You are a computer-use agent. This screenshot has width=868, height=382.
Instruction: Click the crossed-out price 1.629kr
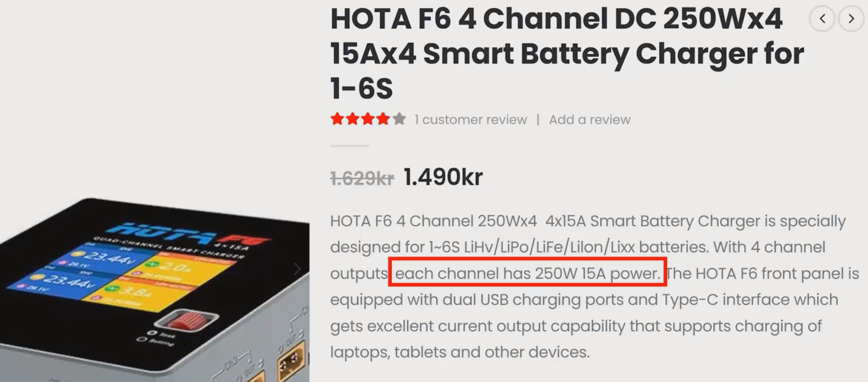coord(362,178)
